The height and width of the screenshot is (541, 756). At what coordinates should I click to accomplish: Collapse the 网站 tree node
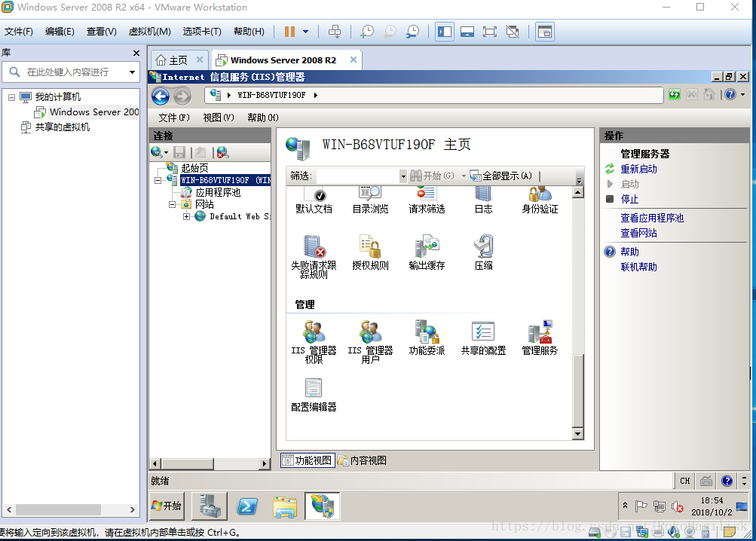coord(172,204)
